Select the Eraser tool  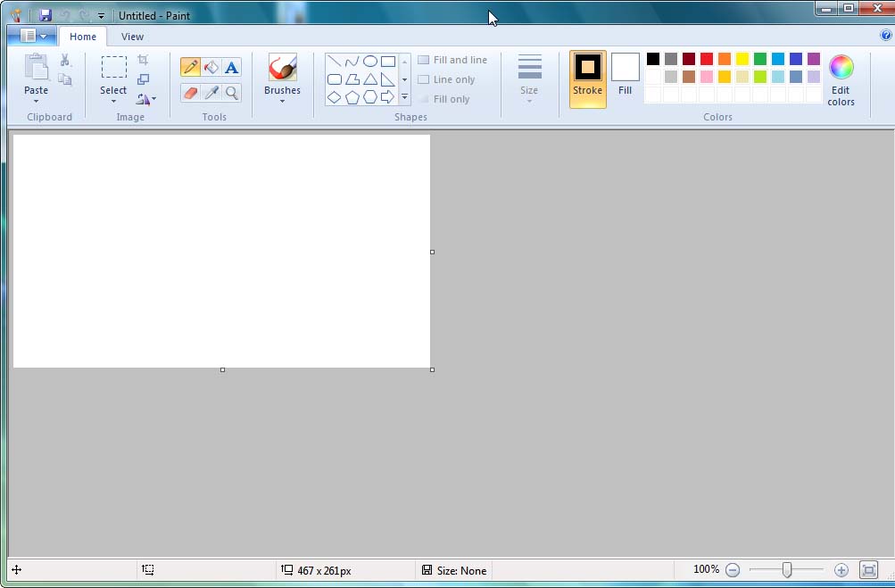click(189, 91)
